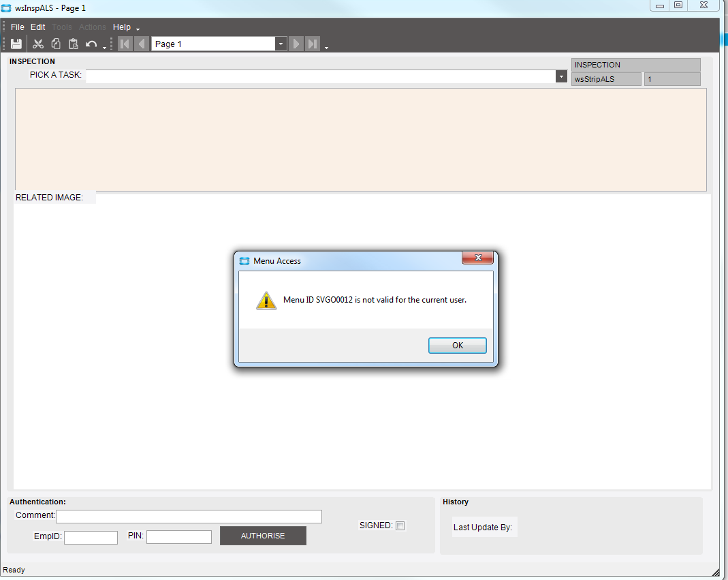This screenshot has width=728, height=580.
Task: Click the Save disk icon
Action: (x=16, y=44)
